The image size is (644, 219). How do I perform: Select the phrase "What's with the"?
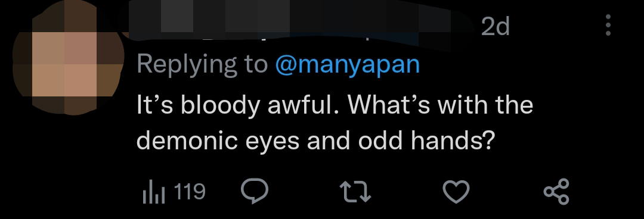440,105
